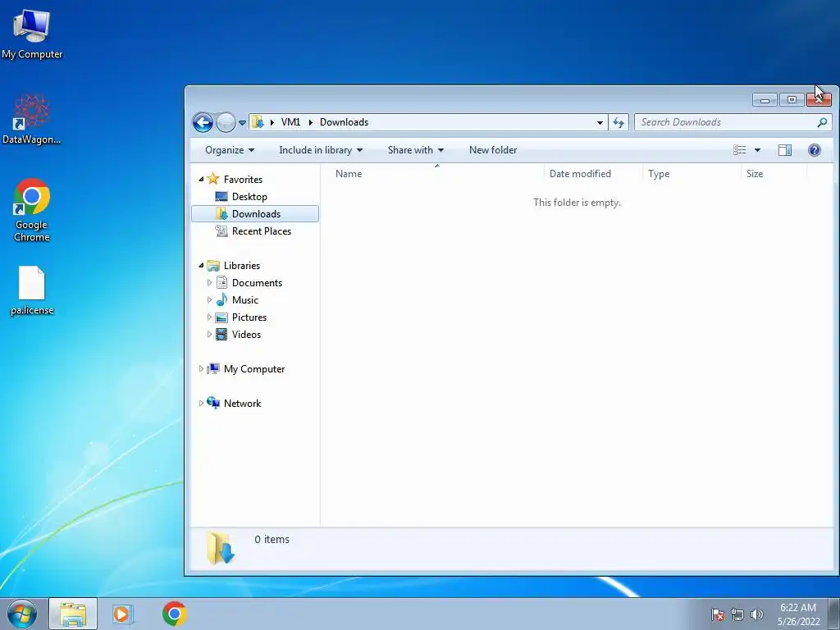This screenshot has width=840, height=630.
Task: Launch Windows Media Player from taskbar
Action: tap(123, 614)
